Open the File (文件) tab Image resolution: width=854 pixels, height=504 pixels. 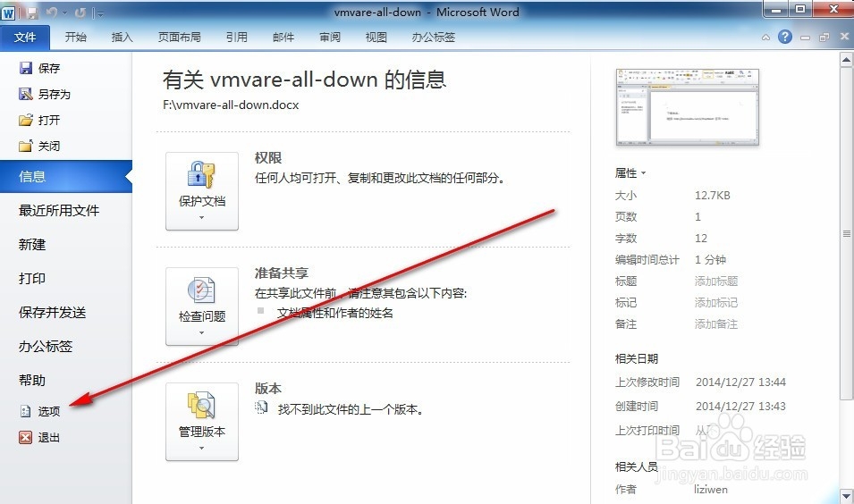coord(25,37)
